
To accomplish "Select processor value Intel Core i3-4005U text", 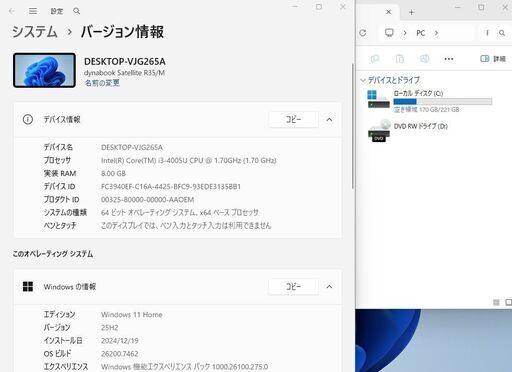I will coord(189,160).
